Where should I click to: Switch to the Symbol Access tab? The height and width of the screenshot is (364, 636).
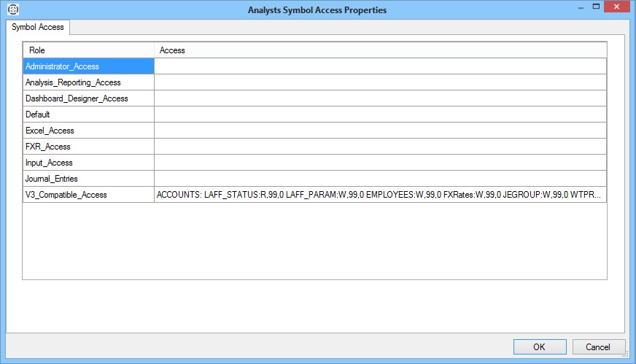click(x=38, y=27)
